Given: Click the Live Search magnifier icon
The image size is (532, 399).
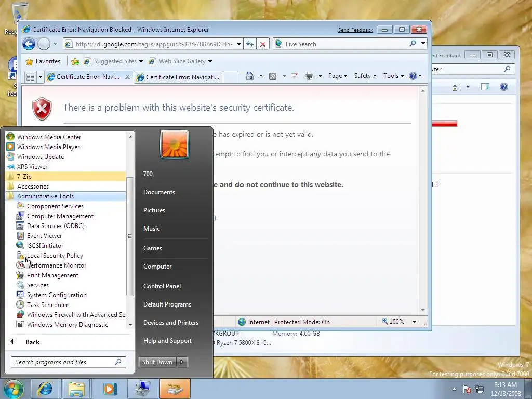Looking at the screenshot, I should pos(413,44).
